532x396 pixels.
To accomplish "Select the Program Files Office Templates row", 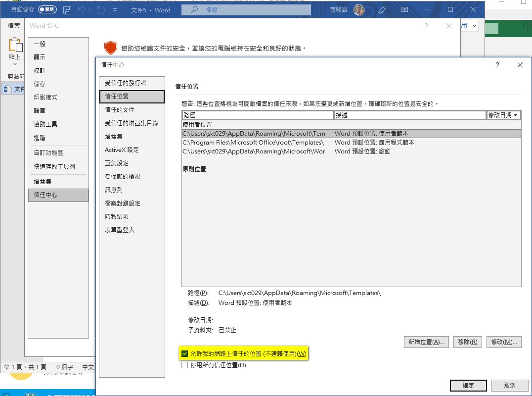I will [x=351, y=143].
